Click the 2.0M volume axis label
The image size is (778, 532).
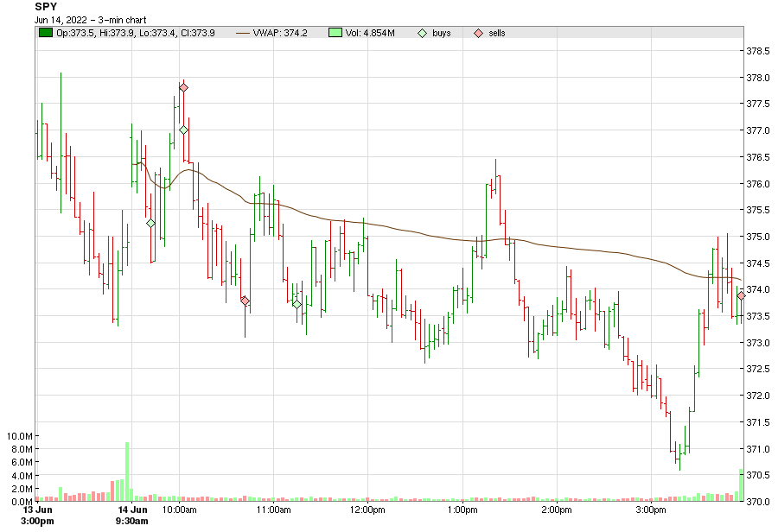click(22, 490)
